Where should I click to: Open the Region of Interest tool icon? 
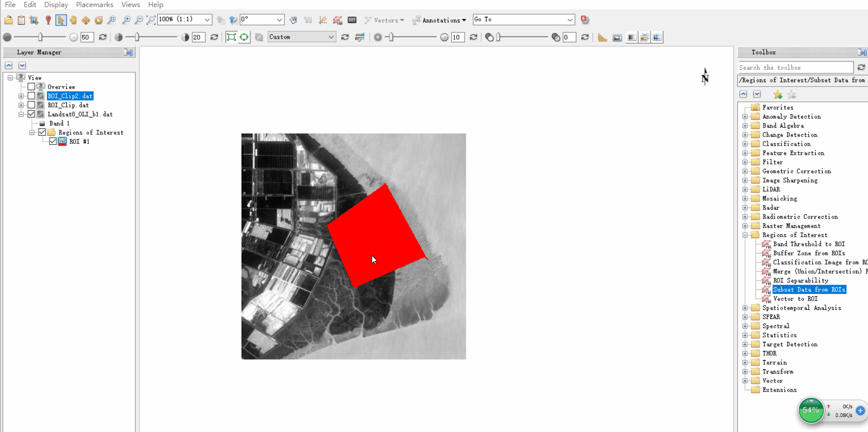click(x=337, y=20)
